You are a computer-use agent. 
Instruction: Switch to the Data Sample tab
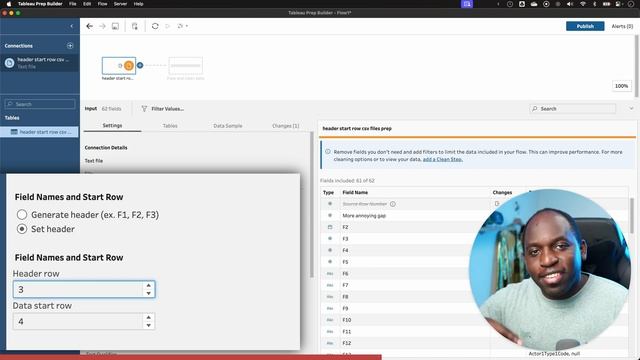[228, 126]
